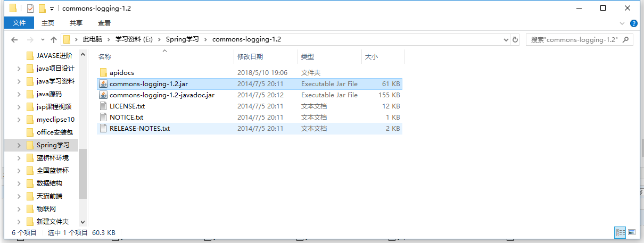Screen dimensions: 644x243
Task: Select the LICENSE.txt file icon
Action: coord(103,106)
